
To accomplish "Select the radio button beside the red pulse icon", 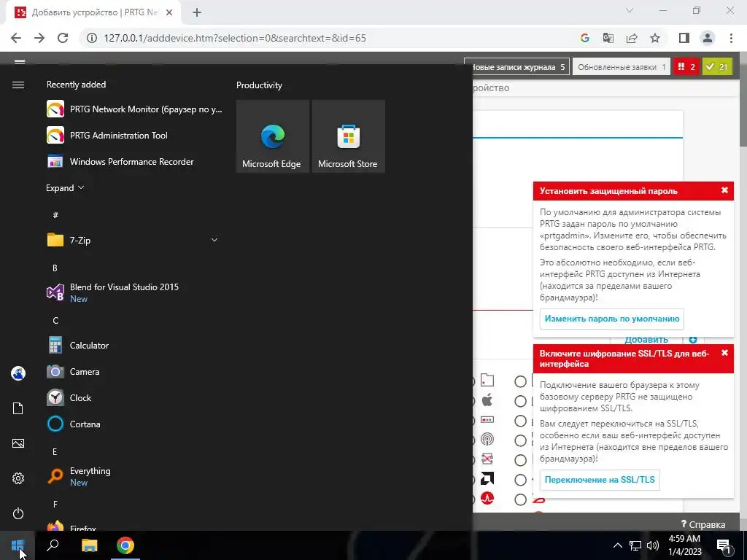I will pos(520,499).
